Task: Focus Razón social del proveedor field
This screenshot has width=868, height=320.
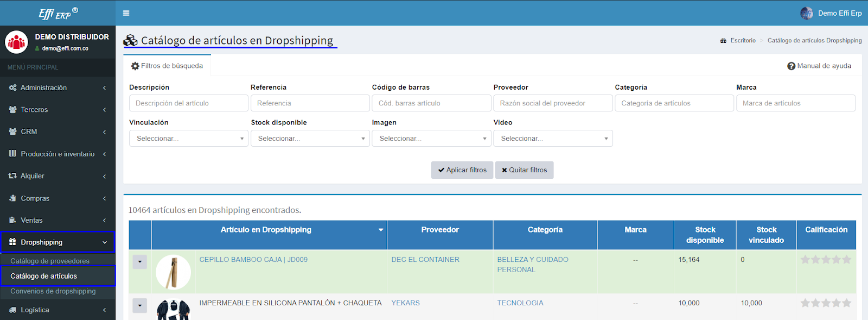Action: point(553,103)
